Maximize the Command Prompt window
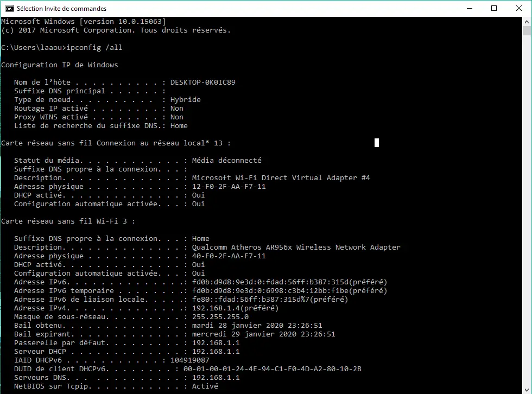This screenshot has height=394, width=532. coord(494,9)
